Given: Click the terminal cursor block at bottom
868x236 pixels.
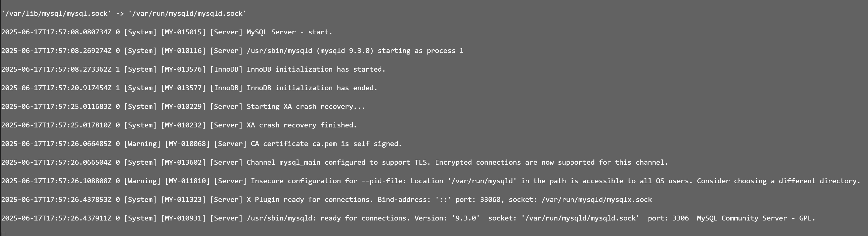Looking at the screenshot, I should (3, 234).
